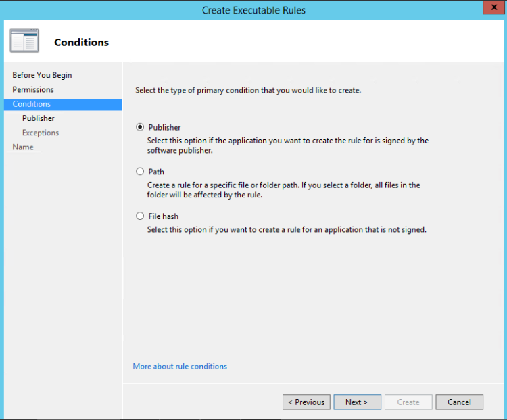Cancel the rule creation wizard

point(459,402)
